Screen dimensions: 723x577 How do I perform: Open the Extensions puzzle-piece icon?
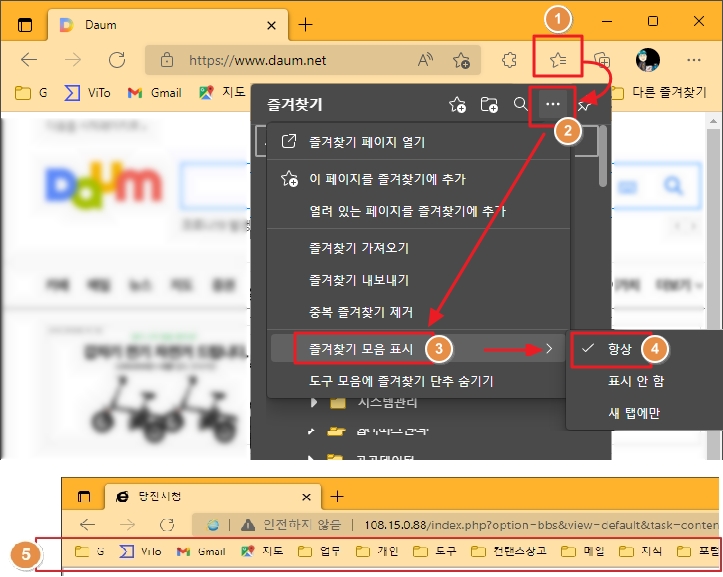click(x=509, y=60)
